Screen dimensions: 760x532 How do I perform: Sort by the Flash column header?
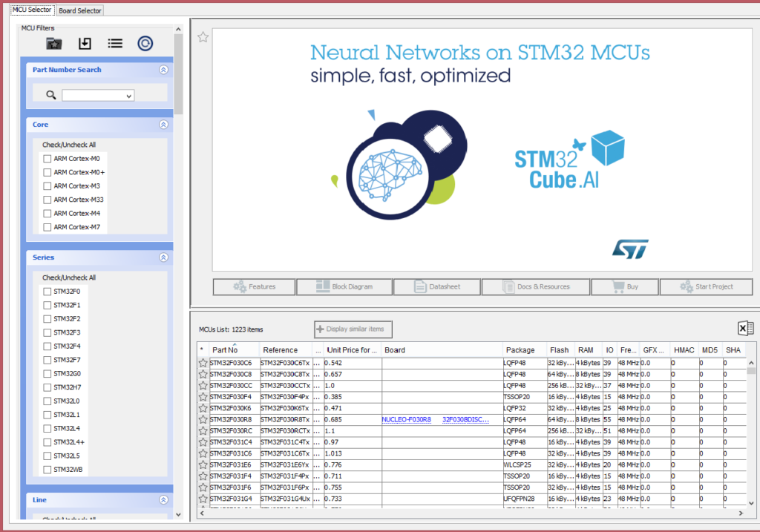(x=560, y=349)
